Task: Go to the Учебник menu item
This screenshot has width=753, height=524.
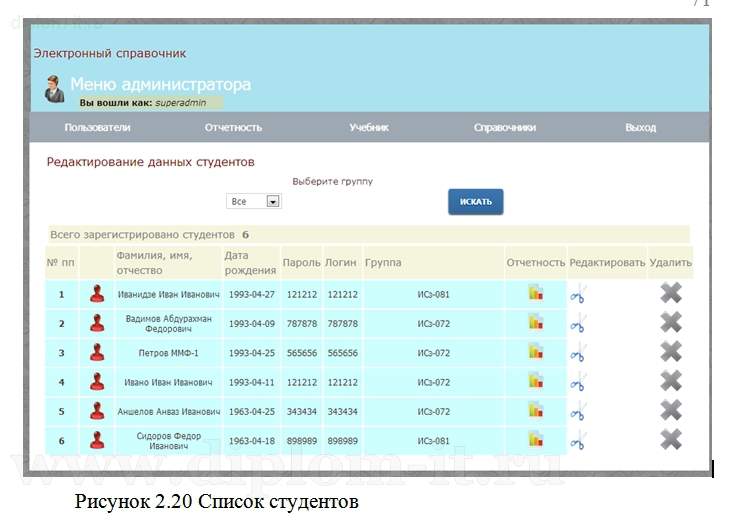Action: click(369, 127)
